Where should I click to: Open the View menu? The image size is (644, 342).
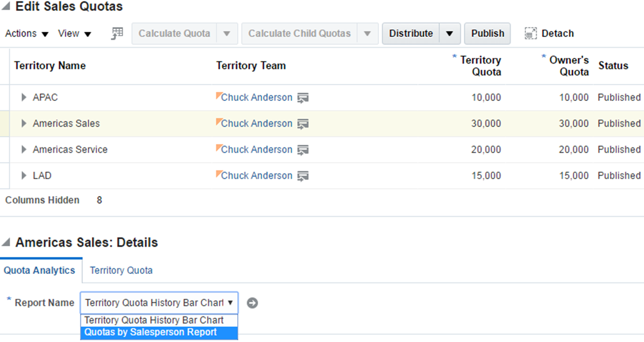point(74,33)
